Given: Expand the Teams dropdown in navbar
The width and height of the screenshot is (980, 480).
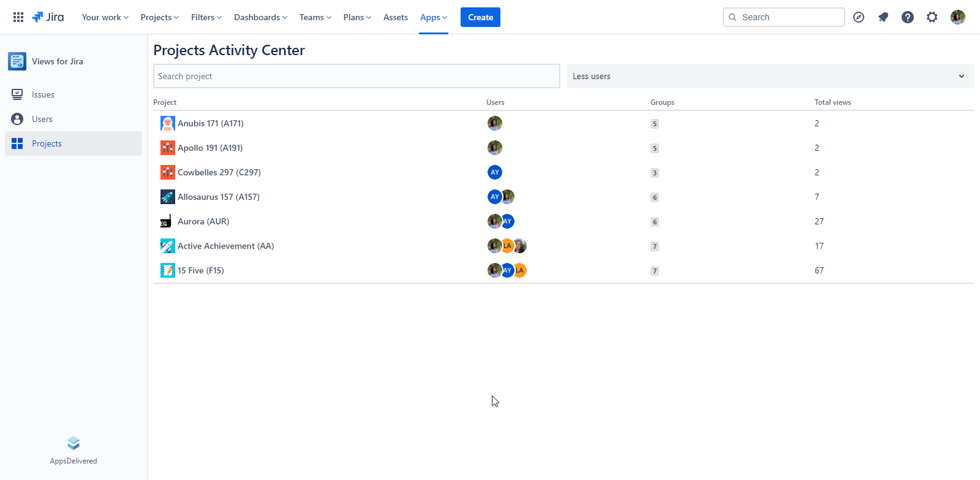Looking at the screenshot, I should click(315, 17).
